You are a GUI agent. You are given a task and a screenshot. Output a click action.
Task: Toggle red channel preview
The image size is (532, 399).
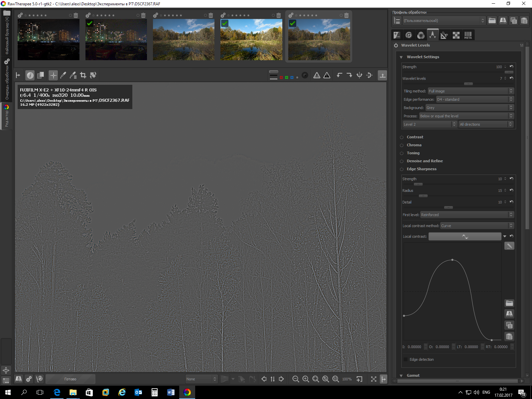[x=281, y=77]
